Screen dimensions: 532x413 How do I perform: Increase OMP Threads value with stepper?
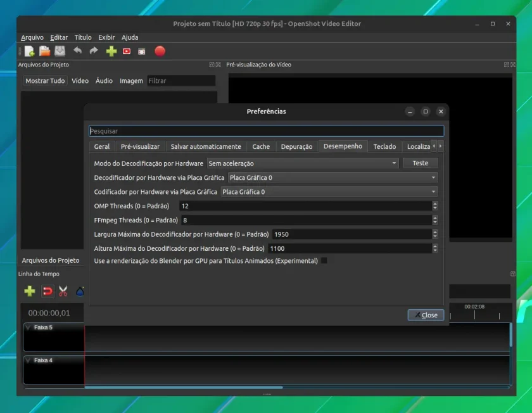tap(435, 203)
